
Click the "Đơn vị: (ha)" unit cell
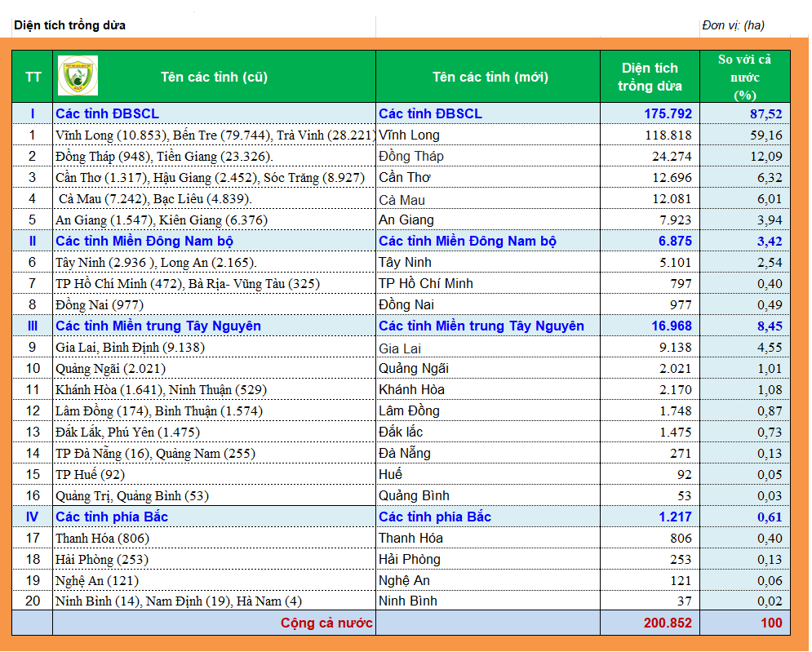click(x=733, y=25)
